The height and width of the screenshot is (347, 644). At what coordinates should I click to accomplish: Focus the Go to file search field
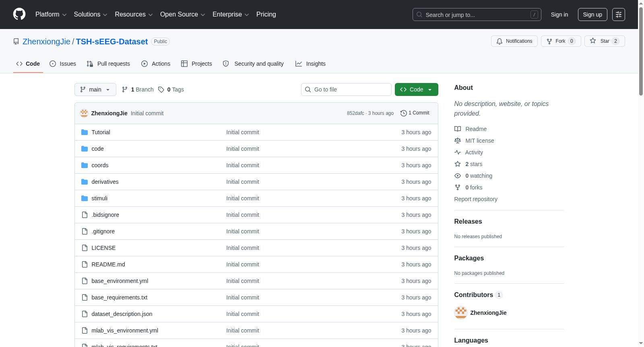[346, 89]
